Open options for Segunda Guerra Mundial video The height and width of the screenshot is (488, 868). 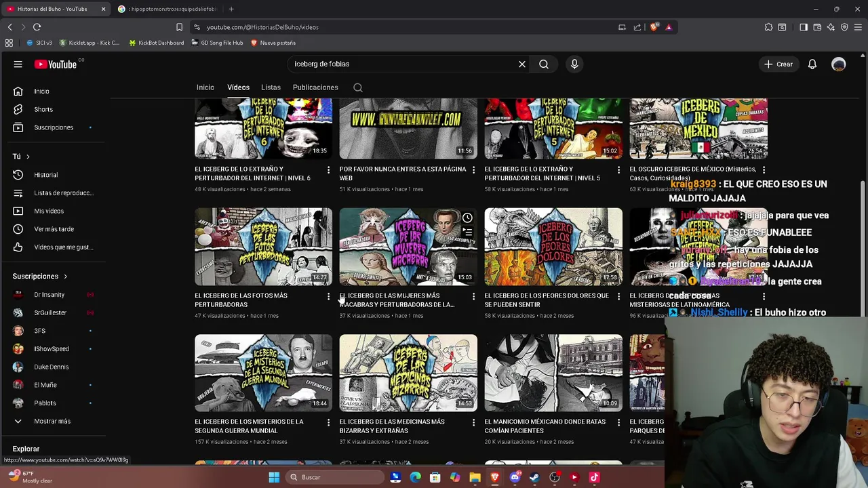(x=328, y=422)
